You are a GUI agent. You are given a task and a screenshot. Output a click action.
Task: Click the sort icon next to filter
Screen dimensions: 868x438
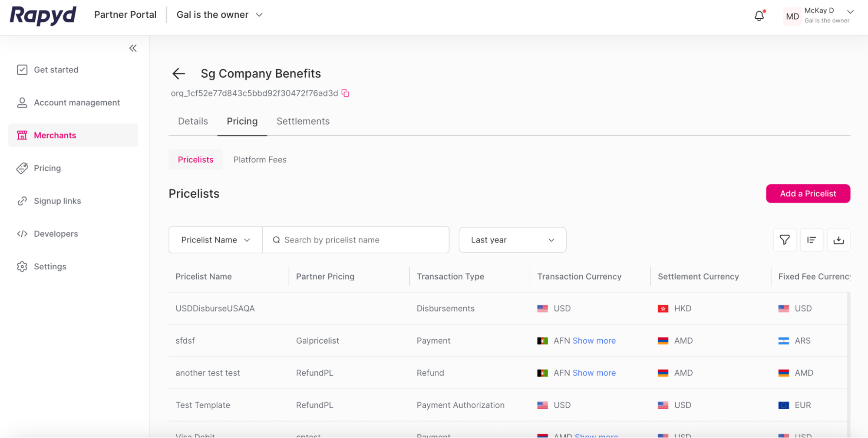tap(812, 239)
